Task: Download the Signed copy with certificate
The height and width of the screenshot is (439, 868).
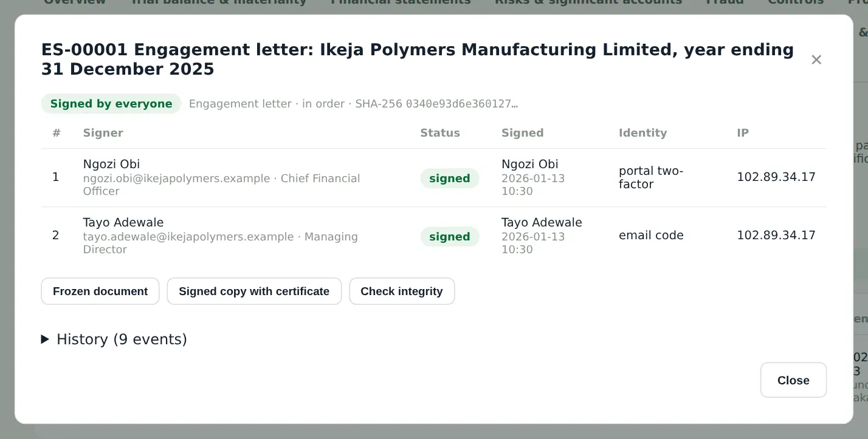Action: (x=254, y=291)
